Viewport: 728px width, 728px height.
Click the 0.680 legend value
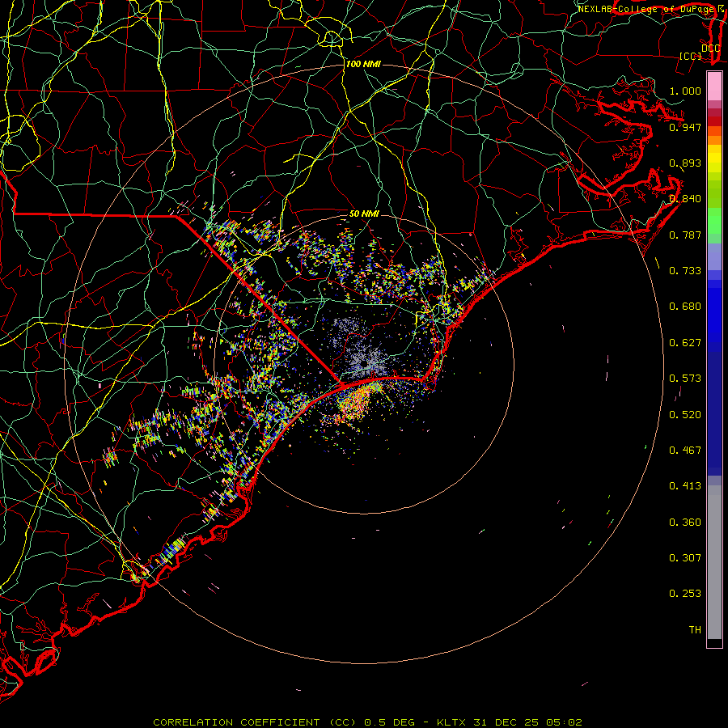coord(685,306)
